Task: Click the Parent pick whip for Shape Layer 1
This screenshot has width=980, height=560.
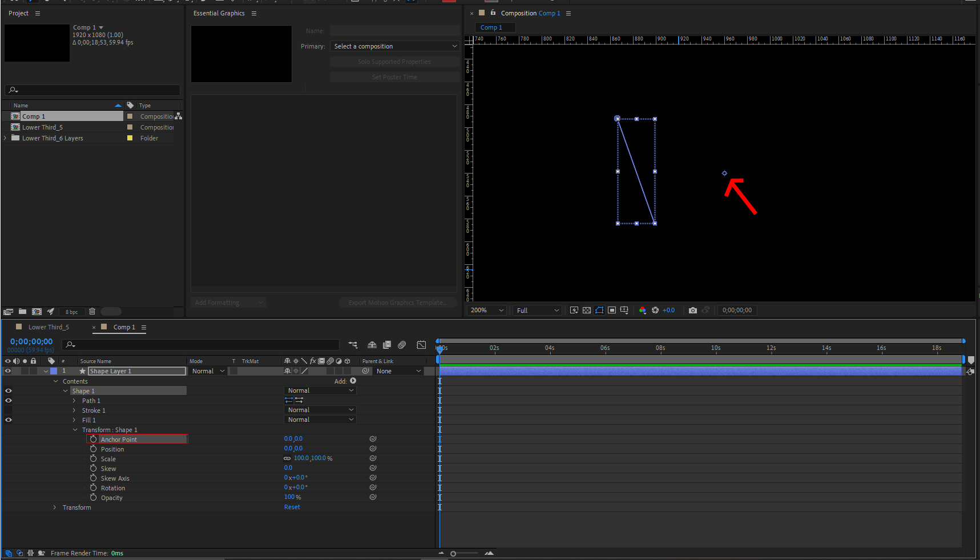Action: pyautogui.click(x=365, y=371)
